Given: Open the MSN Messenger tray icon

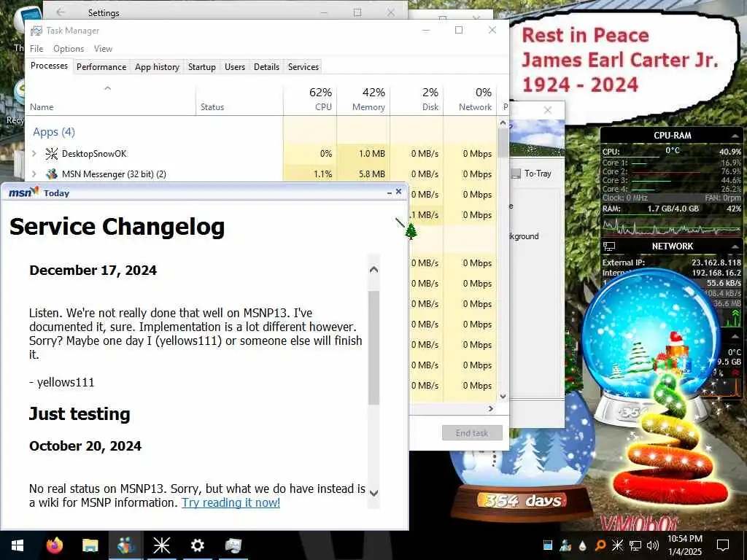Looking at the screenshot, I should (565, 545).
